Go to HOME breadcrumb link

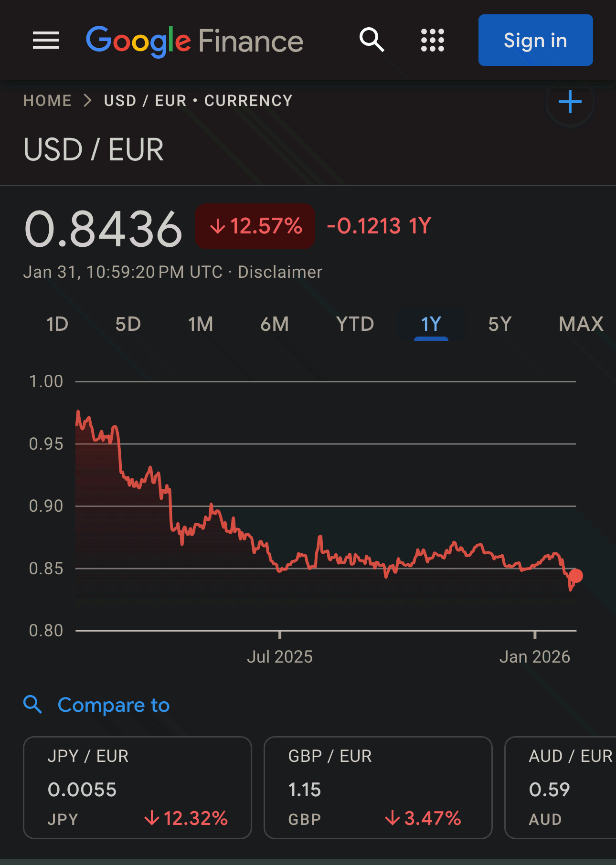[x=47, y=101]
